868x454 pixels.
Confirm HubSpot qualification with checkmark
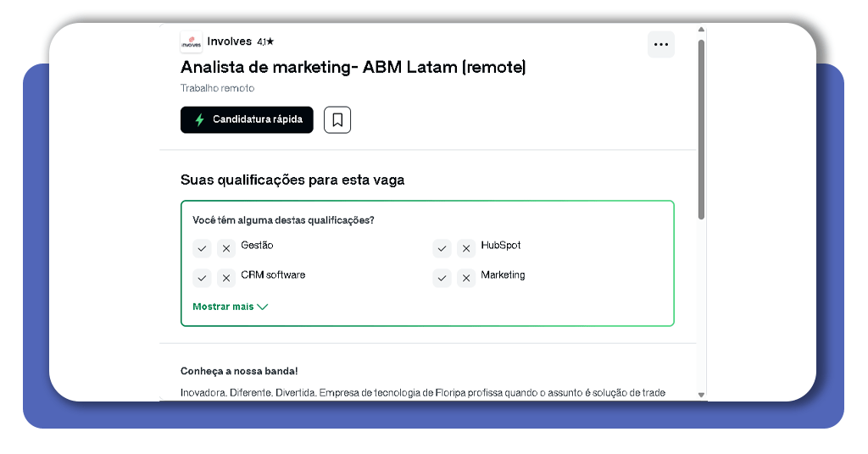442,248
